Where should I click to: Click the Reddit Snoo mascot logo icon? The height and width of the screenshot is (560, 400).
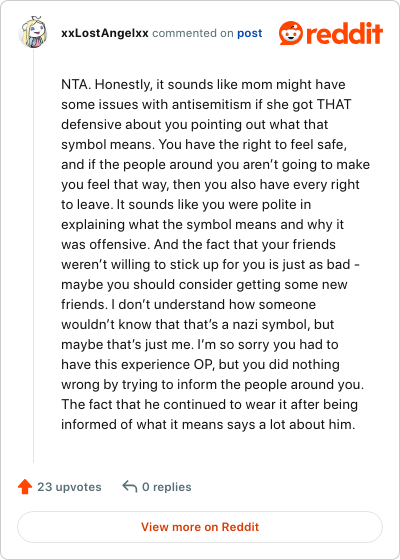tap(291, 33)
